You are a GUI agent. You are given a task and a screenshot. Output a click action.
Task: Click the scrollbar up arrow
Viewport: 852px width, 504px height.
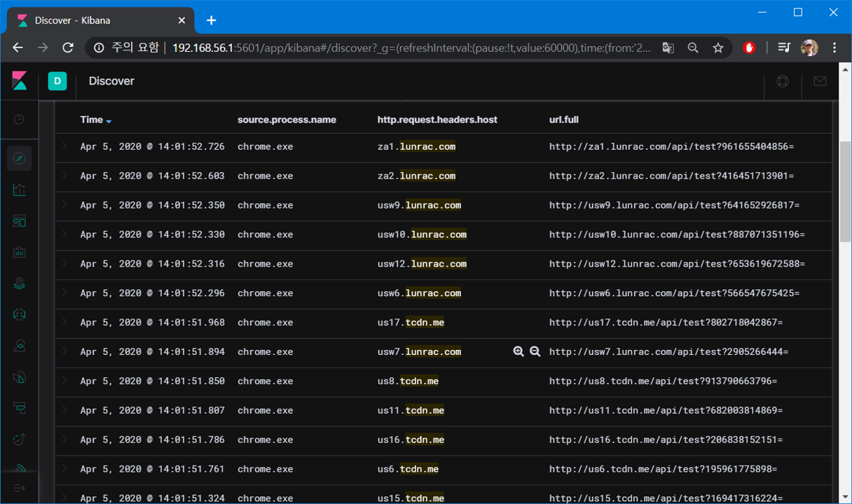pos(845,71)
